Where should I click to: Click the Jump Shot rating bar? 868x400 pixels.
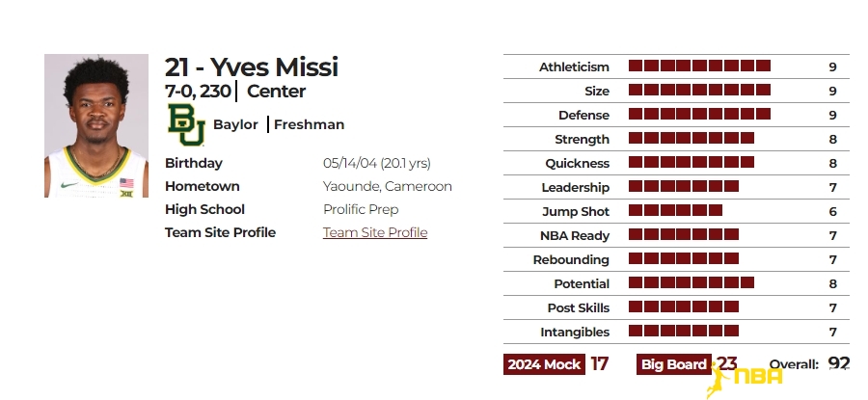click(x=675, y=210)
